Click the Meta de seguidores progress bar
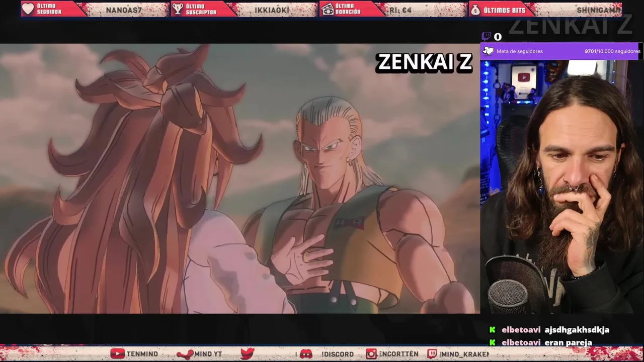Screen dimensions: 644x362 [x=562, y=51]
